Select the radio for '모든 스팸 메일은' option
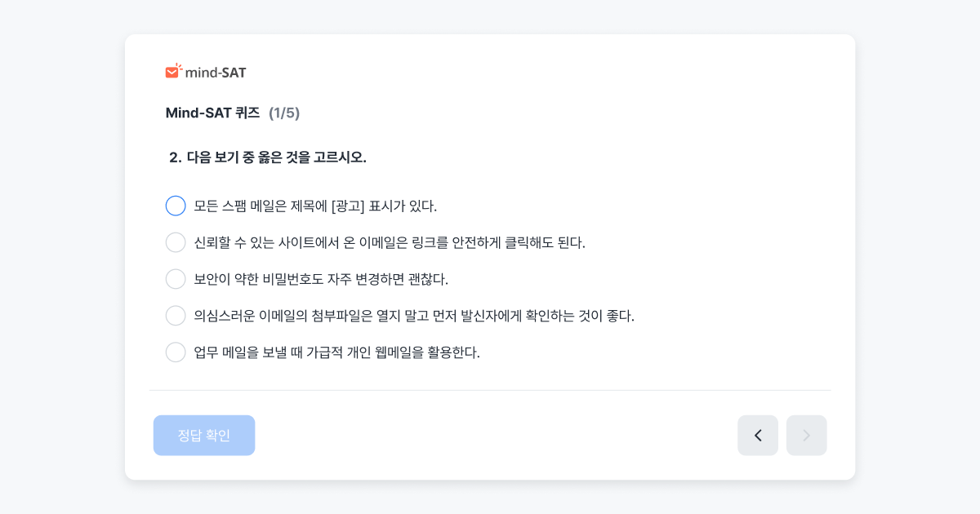Screen dimensions: 980x514 pyautogui.click(x=176, y=206)
